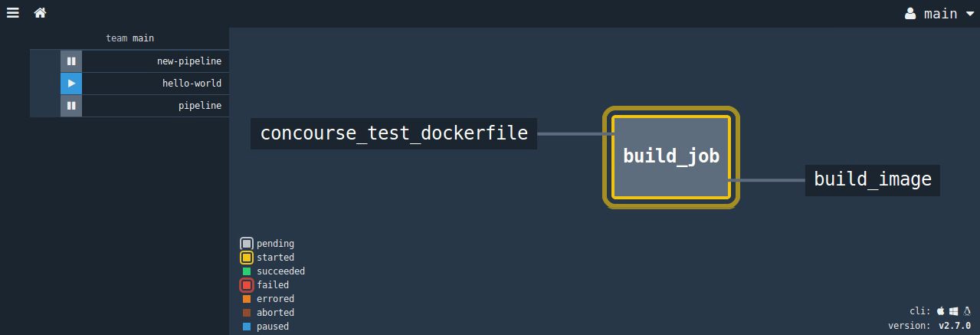
Task: Pause the hello-world pipeline via play icon
Action: pos(71,84)
